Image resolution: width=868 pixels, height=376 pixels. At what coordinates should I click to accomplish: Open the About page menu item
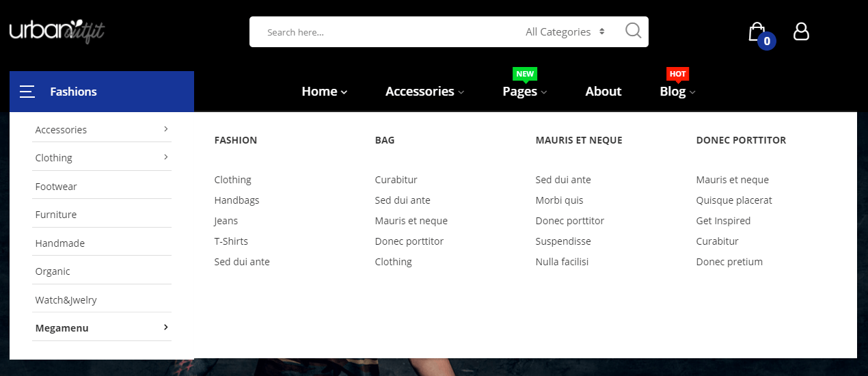[603, 92]
